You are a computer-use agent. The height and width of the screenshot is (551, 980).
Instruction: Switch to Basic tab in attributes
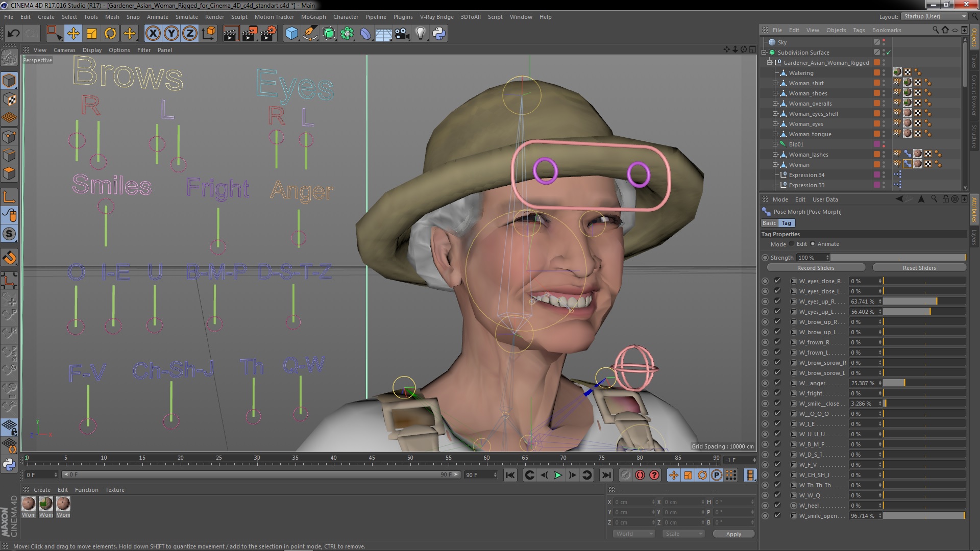[769, 223]
